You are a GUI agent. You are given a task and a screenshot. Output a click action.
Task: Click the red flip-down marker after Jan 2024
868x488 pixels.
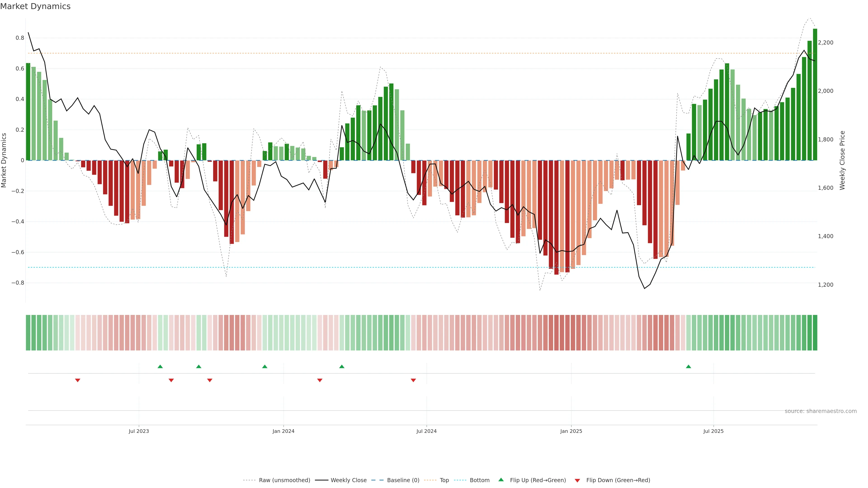point(319,380)
